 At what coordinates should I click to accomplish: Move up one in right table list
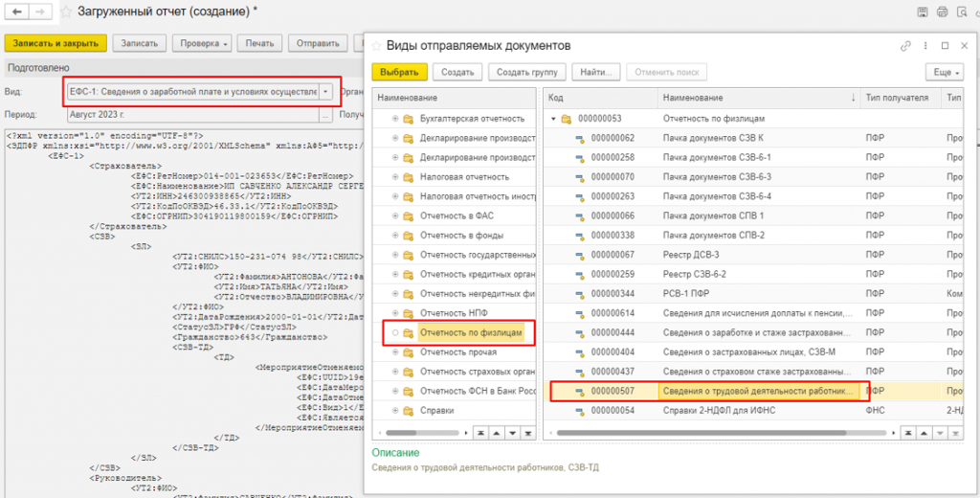pyautogui.click(x=924, y=432)
